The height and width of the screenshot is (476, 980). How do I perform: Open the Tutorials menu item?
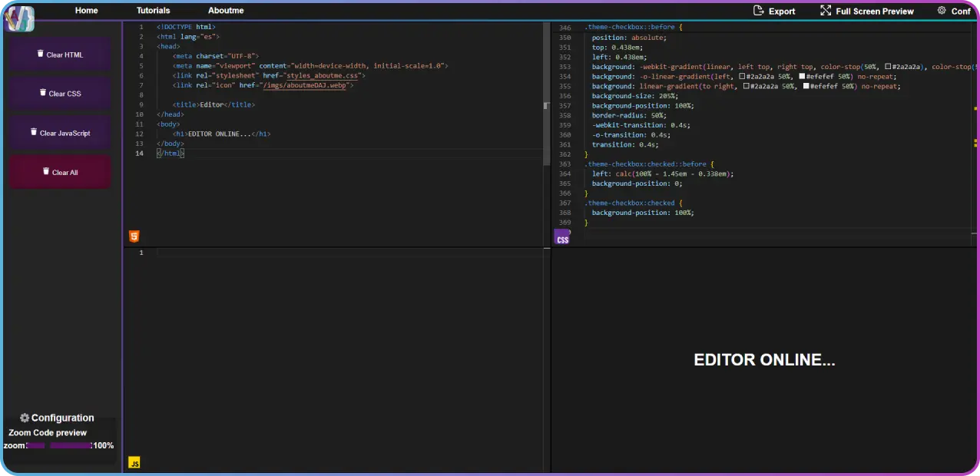coord(154,11)
